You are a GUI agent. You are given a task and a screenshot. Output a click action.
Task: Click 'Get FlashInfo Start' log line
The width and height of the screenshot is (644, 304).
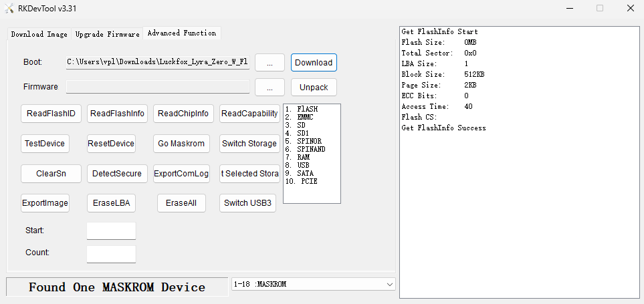coord(439,31)
